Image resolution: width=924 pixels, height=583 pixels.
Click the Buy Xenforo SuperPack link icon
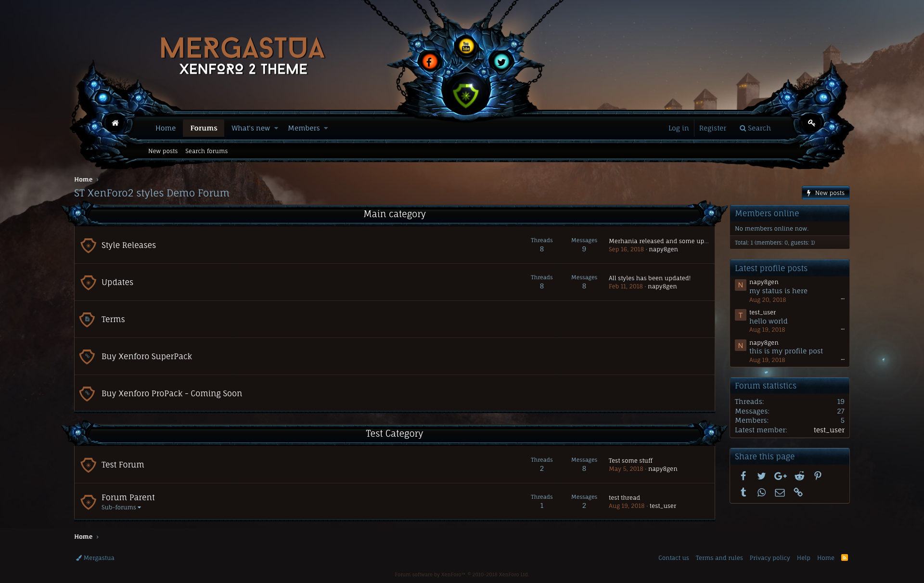[x=87, y=356]
